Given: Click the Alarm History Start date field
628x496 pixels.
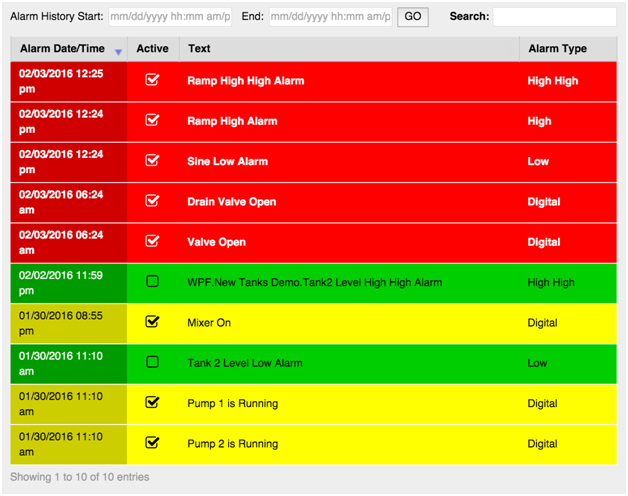Looking at the screenshot, I should coord(170,17).
